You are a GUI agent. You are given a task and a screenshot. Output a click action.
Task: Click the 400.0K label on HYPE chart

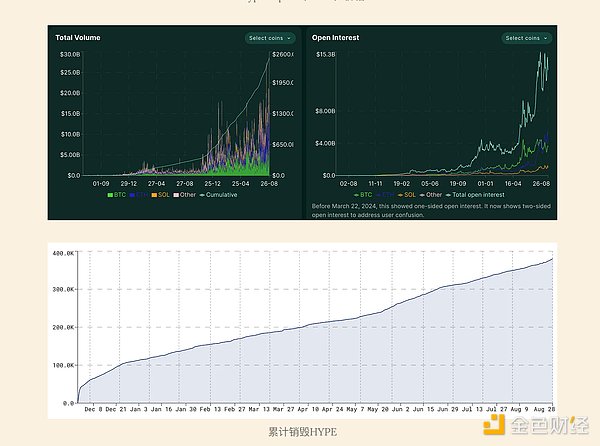click(62, 254)
